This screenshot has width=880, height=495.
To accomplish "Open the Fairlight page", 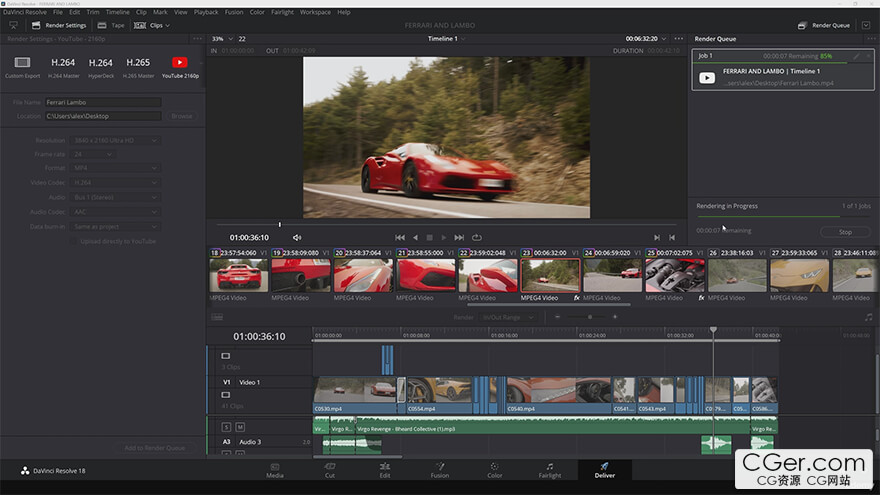I will point(549,470).
